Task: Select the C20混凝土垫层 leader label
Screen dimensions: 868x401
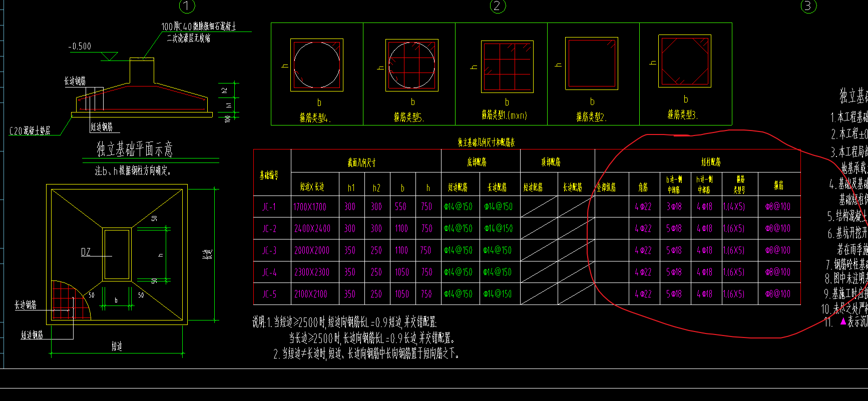Action: 30,131
